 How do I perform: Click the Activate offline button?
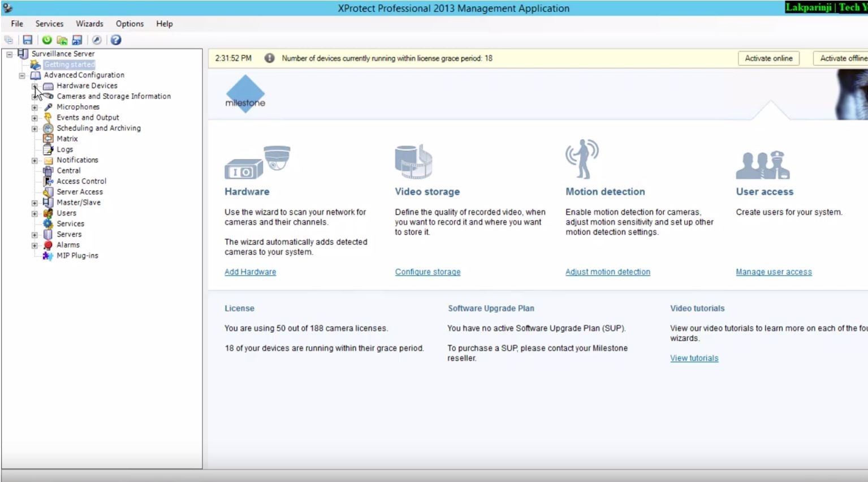(841, 58)
